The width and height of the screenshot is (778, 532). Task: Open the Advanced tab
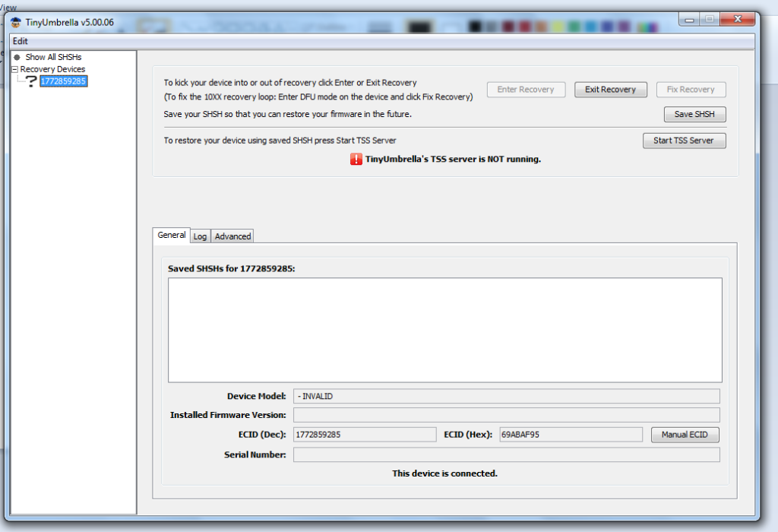tap(232, 236)
